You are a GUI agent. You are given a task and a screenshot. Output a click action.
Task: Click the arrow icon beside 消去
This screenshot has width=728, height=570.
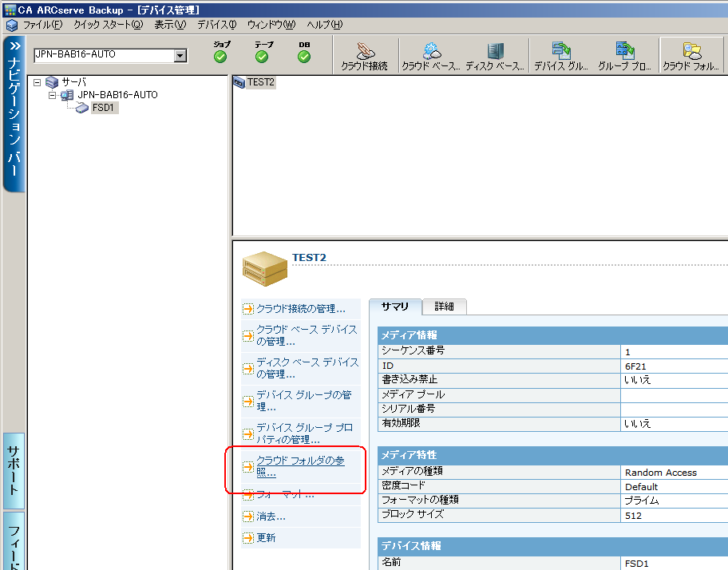click(248, 517)
